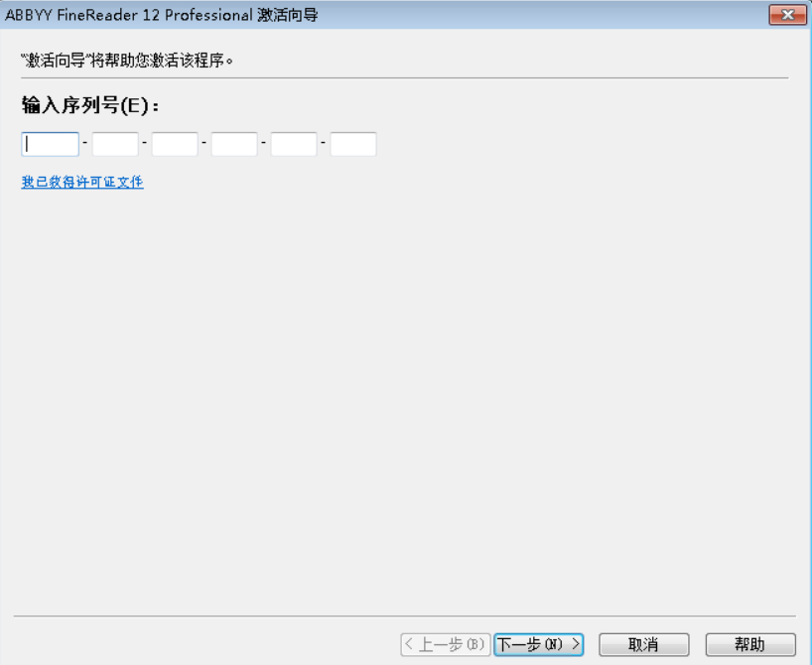Click the 输入序列号(E) heading label

90,105
